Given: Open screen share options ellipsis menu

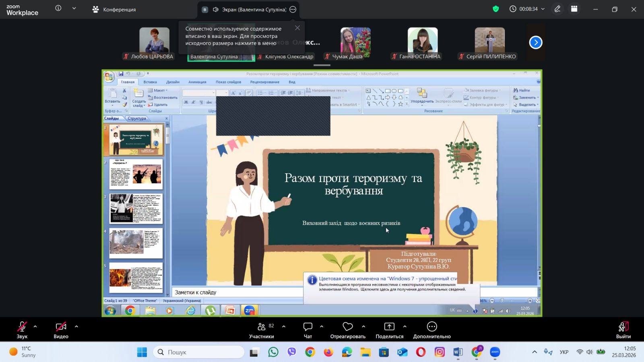Looking at the screenshot, I should pos(293,9).
